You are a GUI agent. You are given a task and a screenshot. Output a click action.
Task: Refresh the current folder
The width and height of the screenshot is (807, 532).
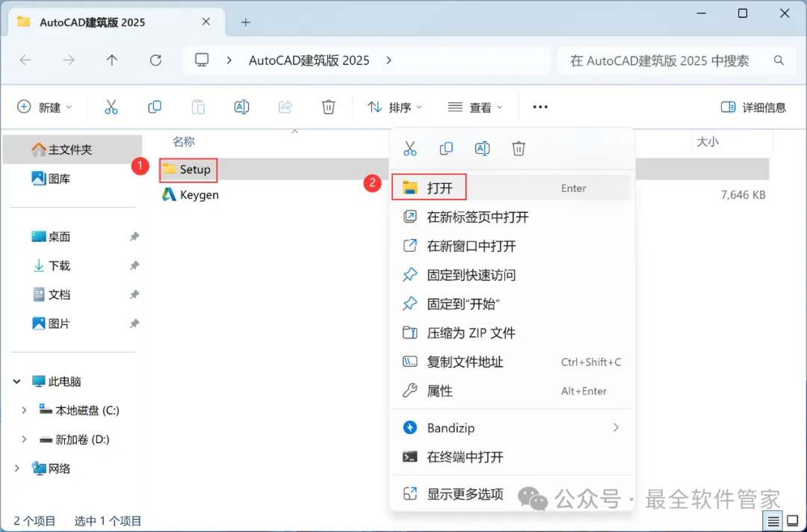155,61
